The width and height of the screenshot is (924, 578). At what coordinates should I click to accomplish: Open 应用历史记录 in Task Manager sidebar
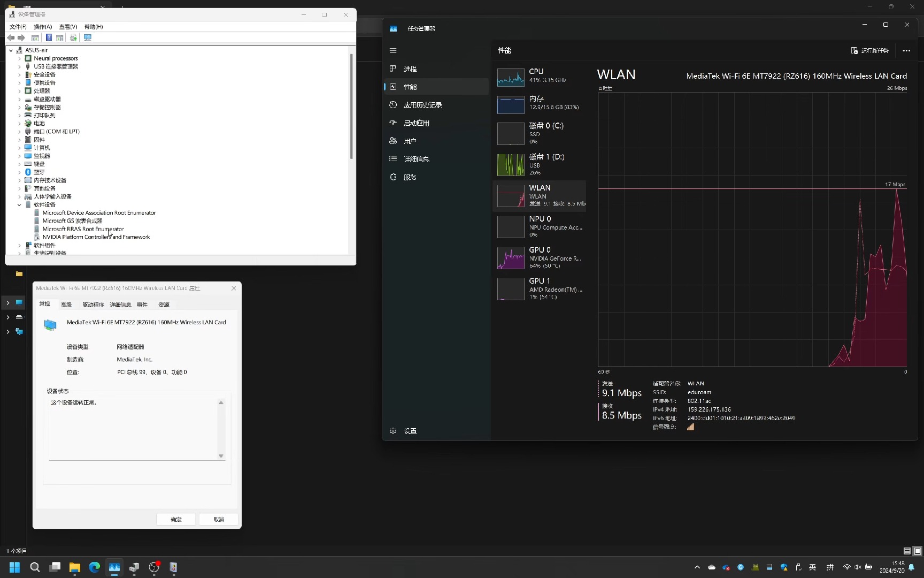point(436,105)
